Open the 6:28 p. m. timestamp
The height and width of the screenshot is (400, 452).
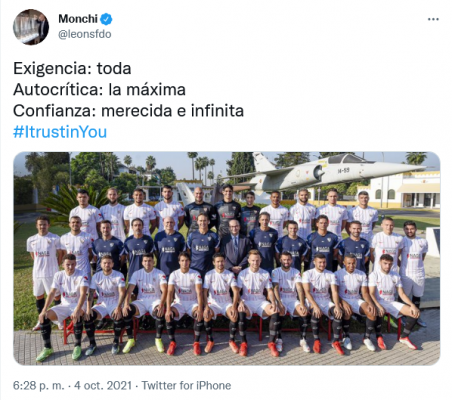38,385
